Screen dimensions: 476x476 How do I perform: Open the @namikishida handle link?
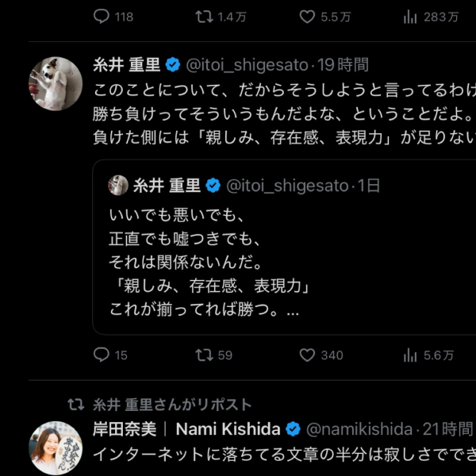click(x=358, y=429)
